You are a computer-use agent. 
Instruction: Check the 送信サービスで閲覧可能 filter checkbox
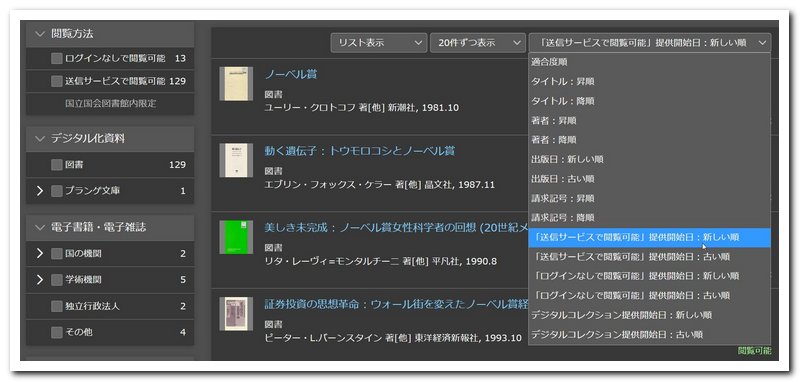[57, 81]
